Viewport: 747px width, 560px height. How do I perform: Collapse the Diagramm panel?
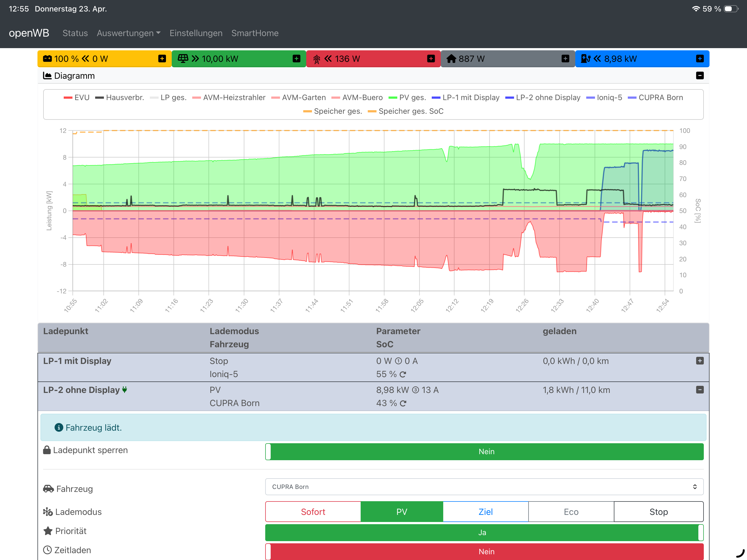click(x=699, y=76)
